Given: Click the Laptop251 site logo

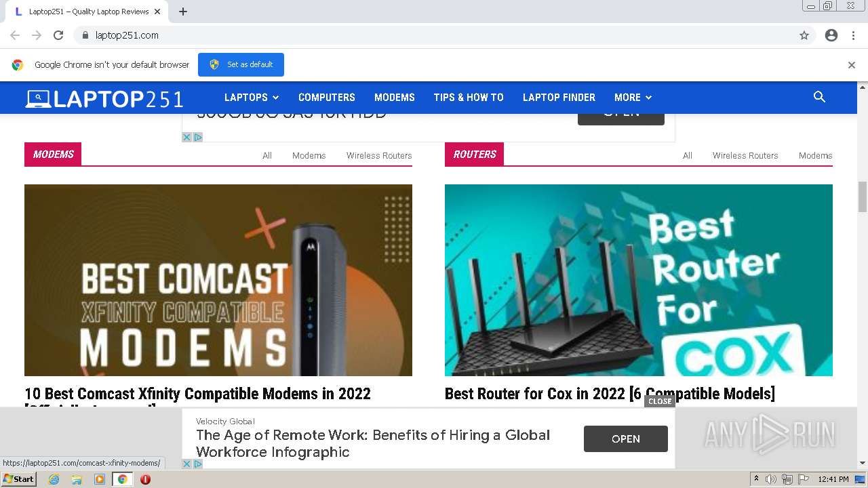Looking at the screenshot, I should point(104,99).
